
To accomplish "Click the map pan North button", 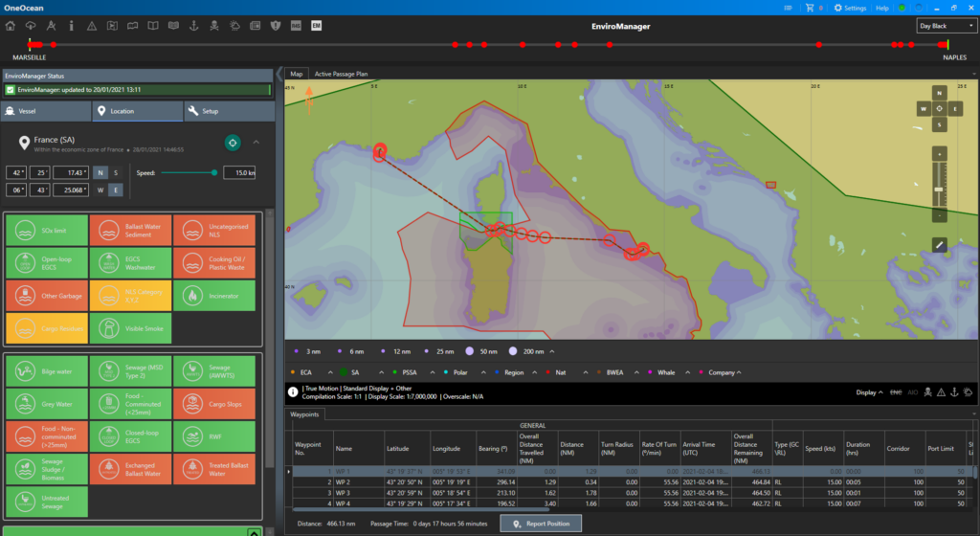I will (x=940, y=93).
